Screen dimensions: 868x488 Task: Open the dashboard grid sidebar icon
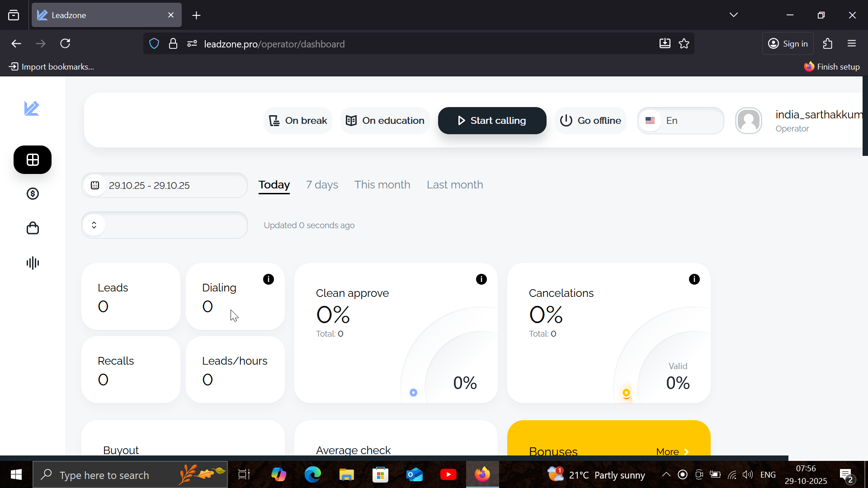[x=33, y=160]
